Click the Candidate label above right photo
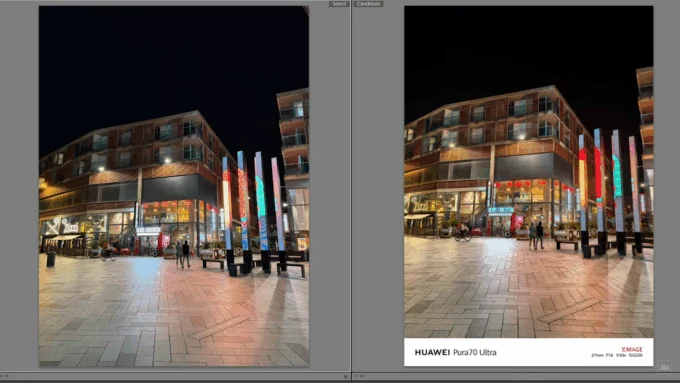 pyautogui.click(x=368, y=3)
